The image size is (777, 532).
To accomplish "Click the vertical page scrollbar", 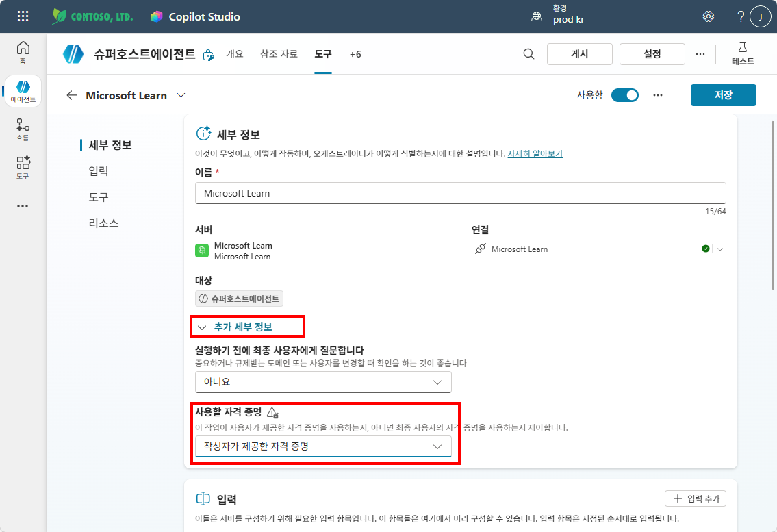I will point(773,205).
